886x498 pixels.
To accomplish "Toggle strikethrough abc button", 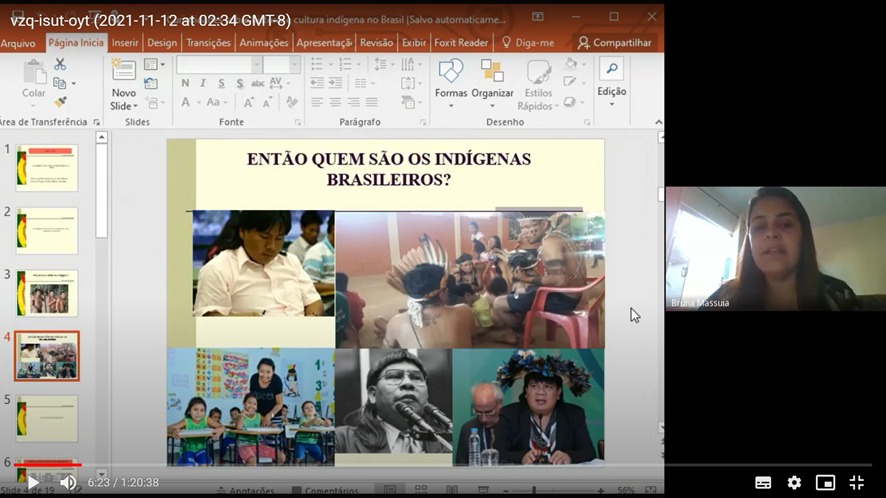I will point(258,83).
